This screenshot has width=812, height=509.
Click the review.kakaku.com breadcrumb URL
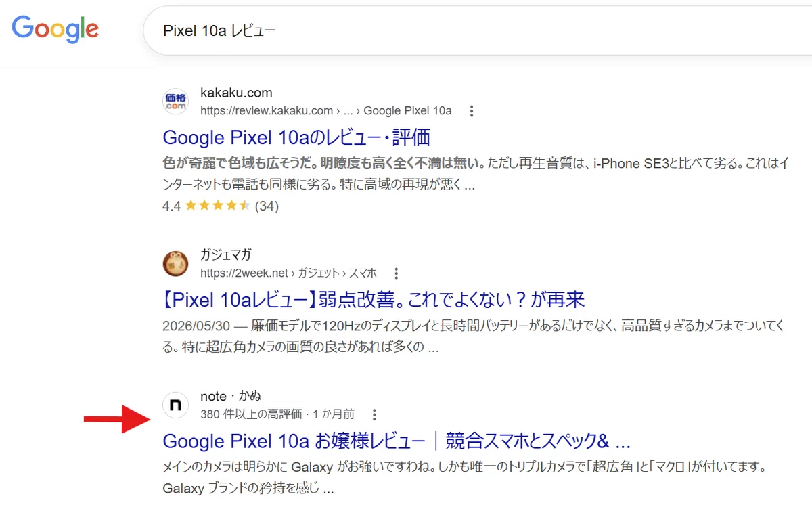click(x=326, y=110)
